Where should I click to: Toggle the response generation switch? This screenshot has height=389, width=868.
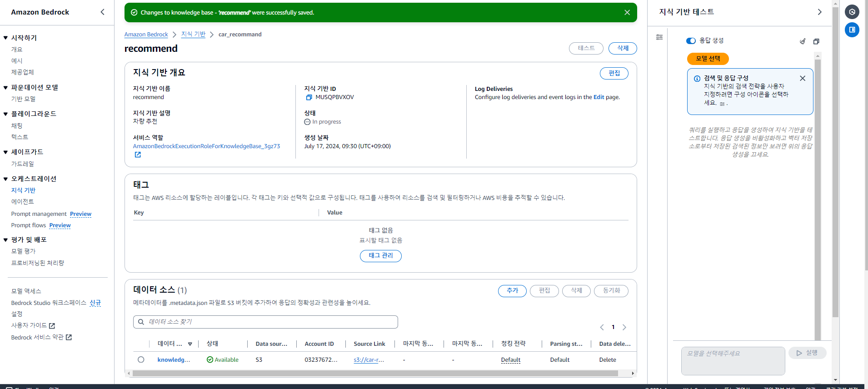click(x=691, y=41)
